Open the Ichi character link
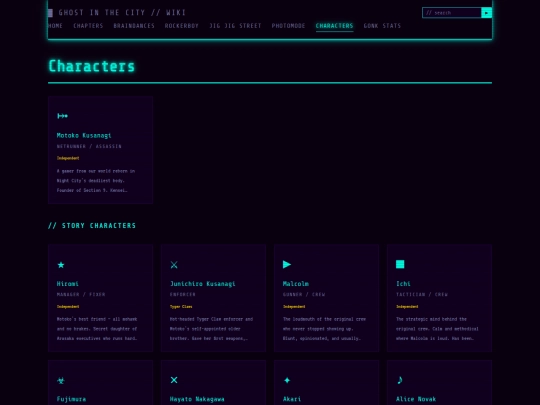The image size is (540, 405). pyautogui.click(x=403, y=284)
